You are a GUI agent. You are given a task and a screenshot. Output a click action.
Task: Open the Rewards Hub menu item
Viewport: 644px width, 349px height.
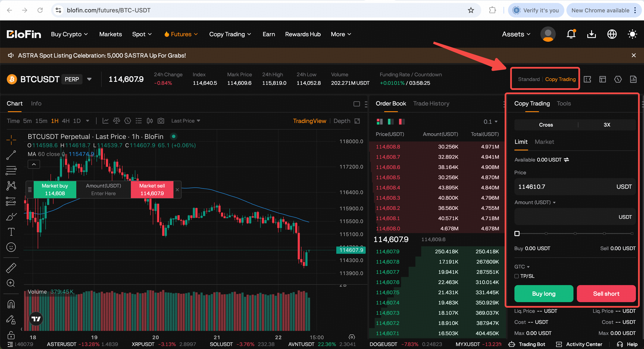303,34
